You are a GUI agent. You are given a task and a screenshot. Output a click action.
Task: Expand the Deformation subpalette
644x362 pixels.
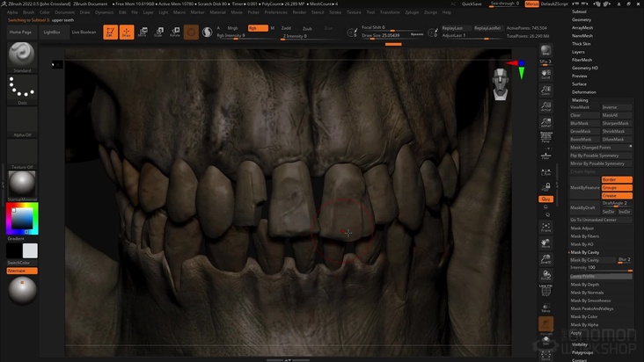coord(583,91)
